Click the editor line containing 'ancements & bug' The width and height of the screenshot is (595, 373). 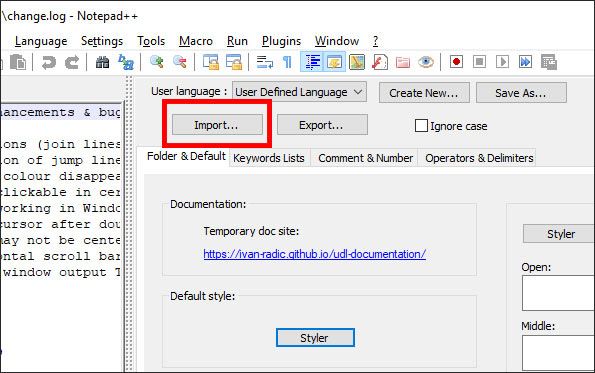click(61, 112)
